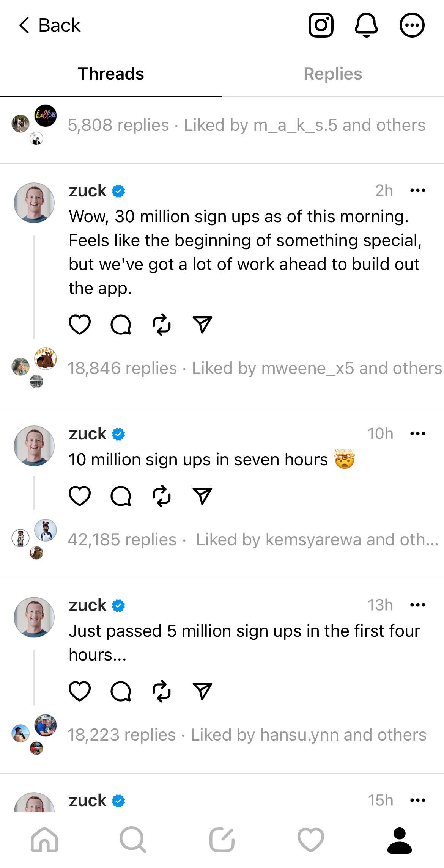Like the 5 million sign ups post
The height and width of the screenshot is (868, 444).
80,691
